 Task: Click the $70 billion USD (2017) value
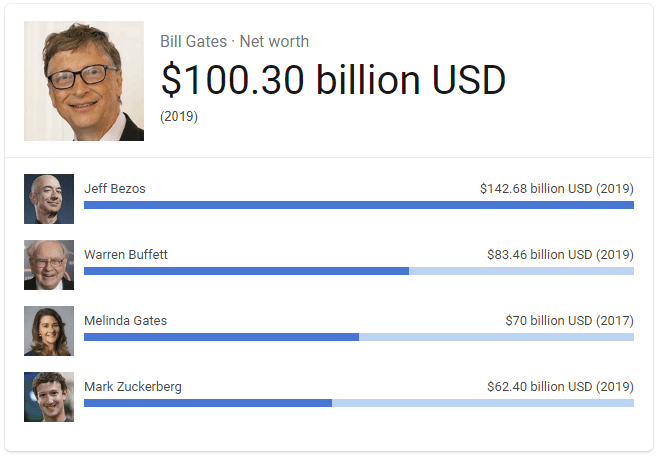569,321
